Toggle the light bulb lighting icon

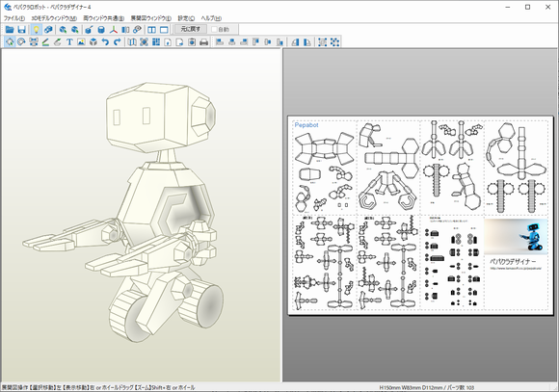[36, 30]
